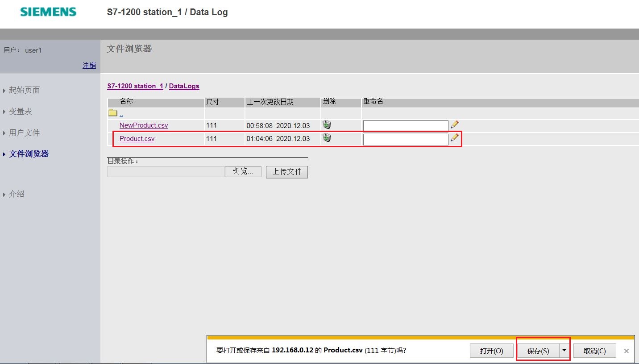This screenshot has width=639, height=364.
Task: Click the rename pencil icon for NewProduct.csv
Action: tap(454, 124)
